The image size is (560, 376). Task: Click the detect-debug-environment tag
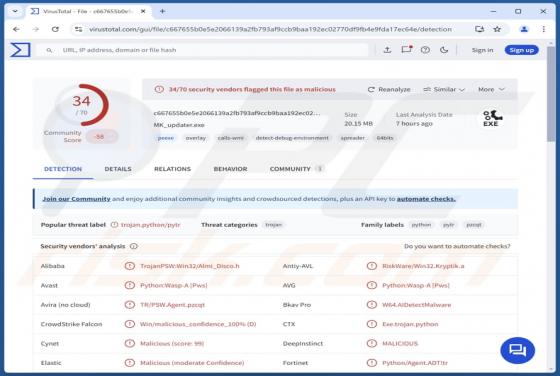click(x=292, y=138)
